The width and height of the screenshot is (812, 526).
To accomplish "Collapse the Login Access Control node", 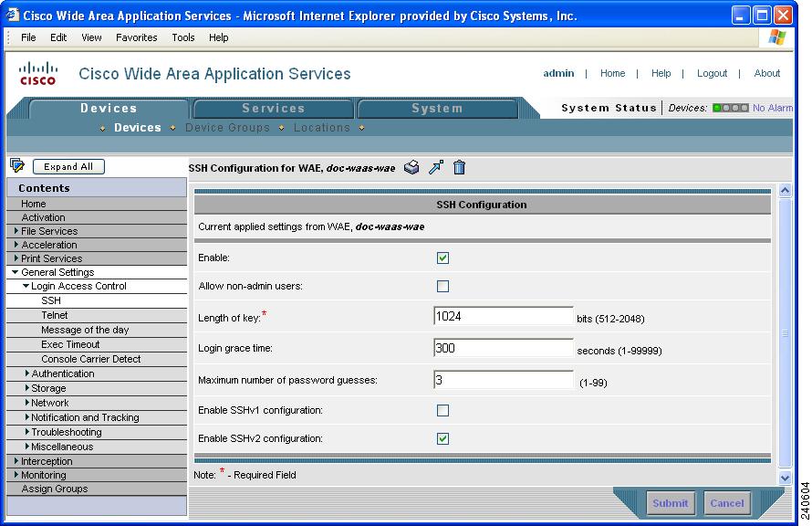I will click(26, 286).
